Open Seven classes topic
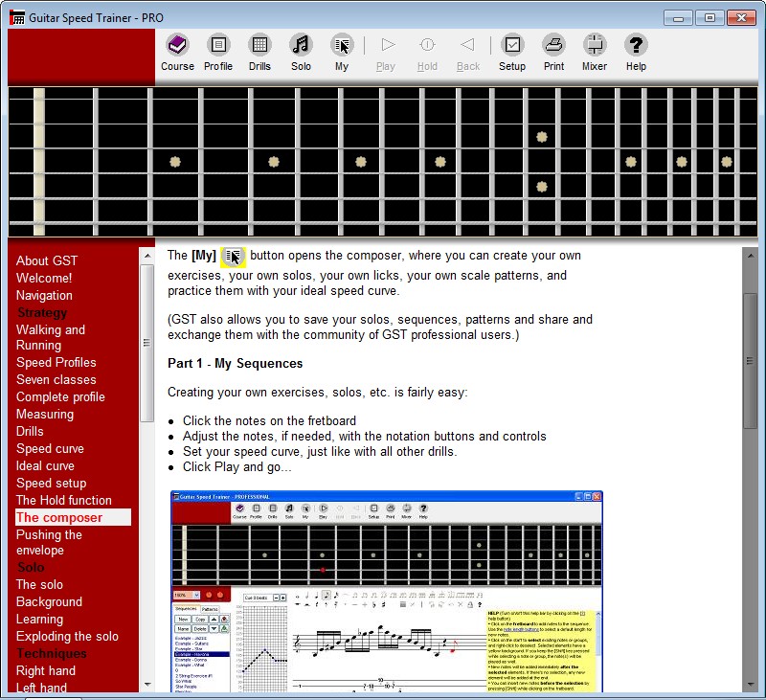 pyautogui.click(x=56, y=379)
